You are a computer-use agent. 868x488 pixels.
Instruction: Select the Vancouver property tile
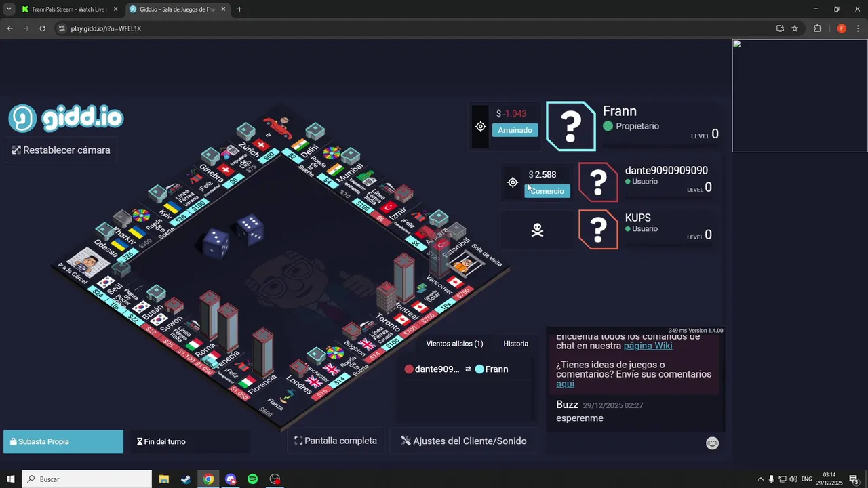click(448, 285)
